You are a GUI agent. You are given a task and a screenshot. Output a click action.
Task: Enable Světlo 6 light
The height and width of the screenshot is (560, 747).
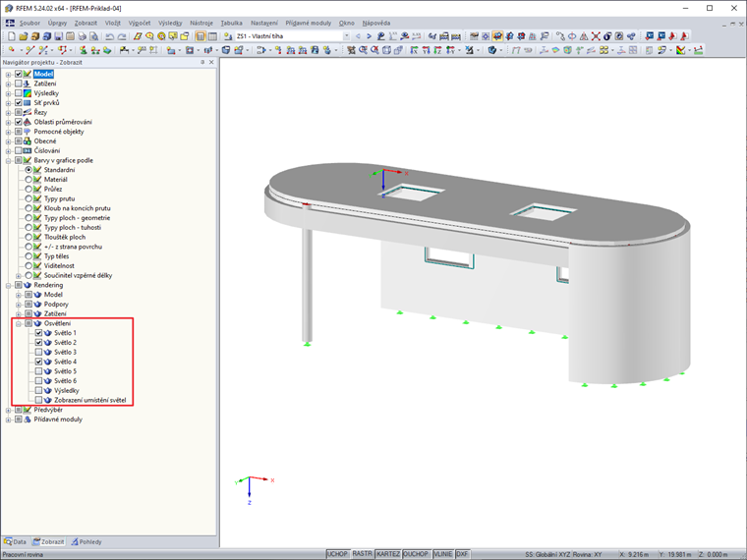click(38, 380)
